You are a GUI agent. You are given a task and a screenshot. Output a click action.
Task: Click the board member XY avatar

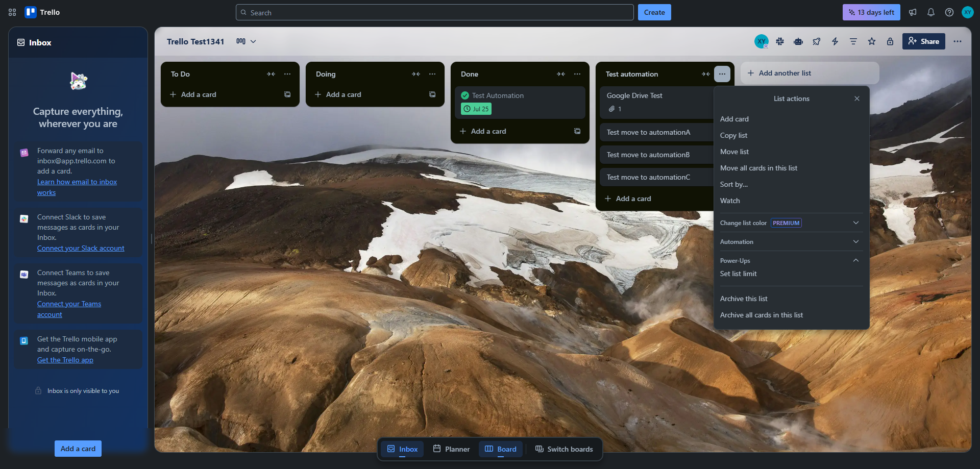pos(762,41)
